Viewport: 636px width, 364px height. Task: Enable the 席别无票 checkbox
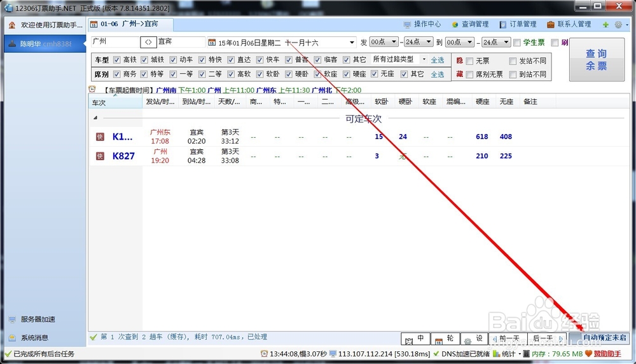(x=470, y=74)
